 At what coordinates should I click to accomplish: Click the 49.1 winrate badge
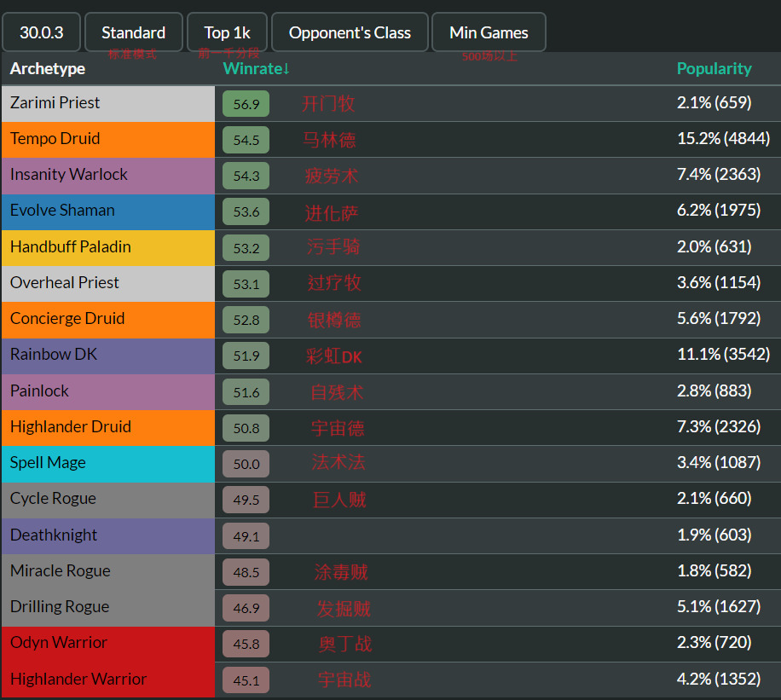pyautogui.click(x=246, y=535)
